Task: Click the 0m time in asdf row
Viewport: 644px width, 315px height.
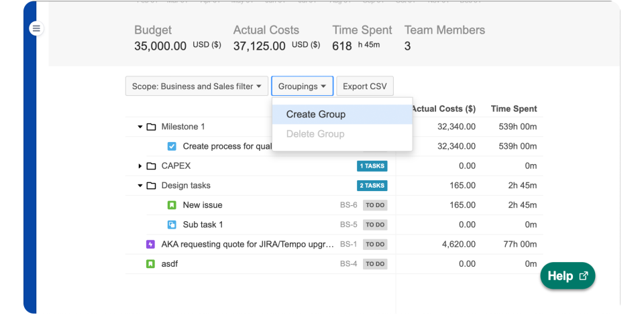Action: 531,264
